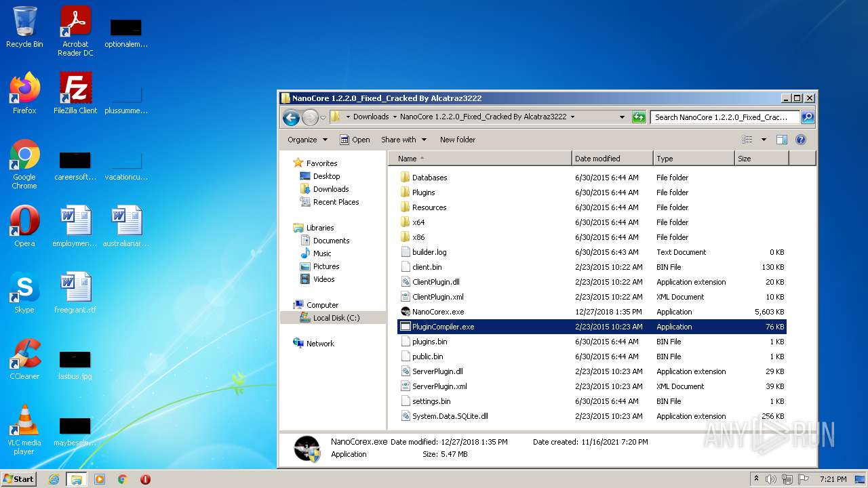Sort by Size column header
This screenshot has height=488, width=868.
762,159
